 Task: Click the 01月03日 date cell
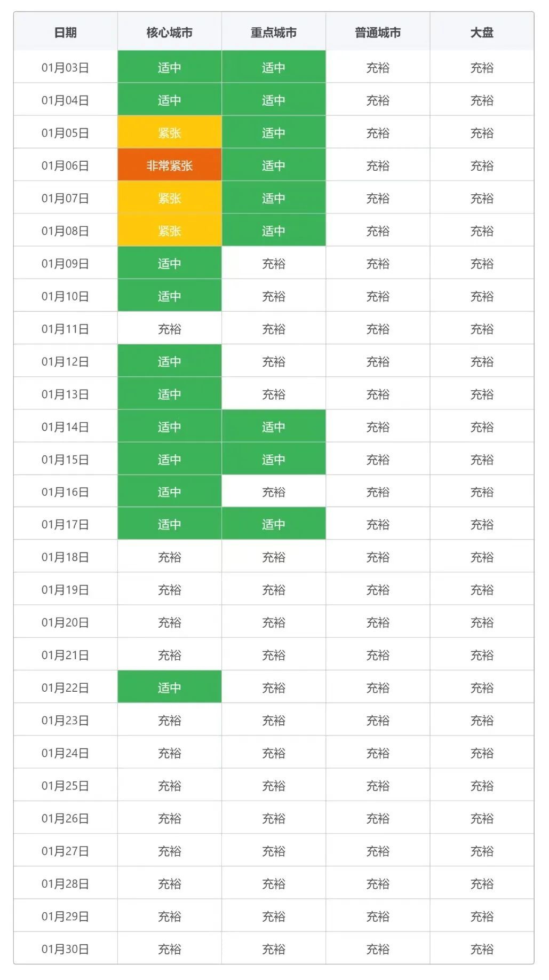[66, 67]
